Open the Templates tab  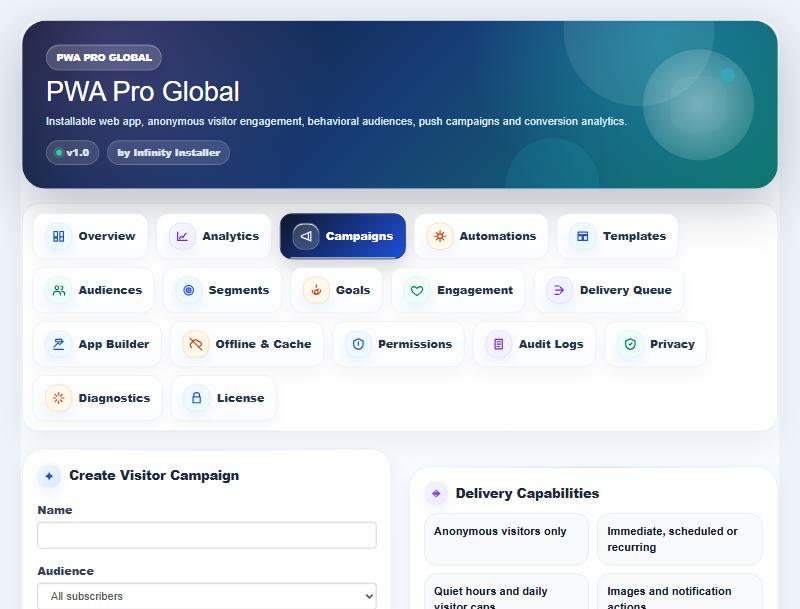[x=617, y=236]
